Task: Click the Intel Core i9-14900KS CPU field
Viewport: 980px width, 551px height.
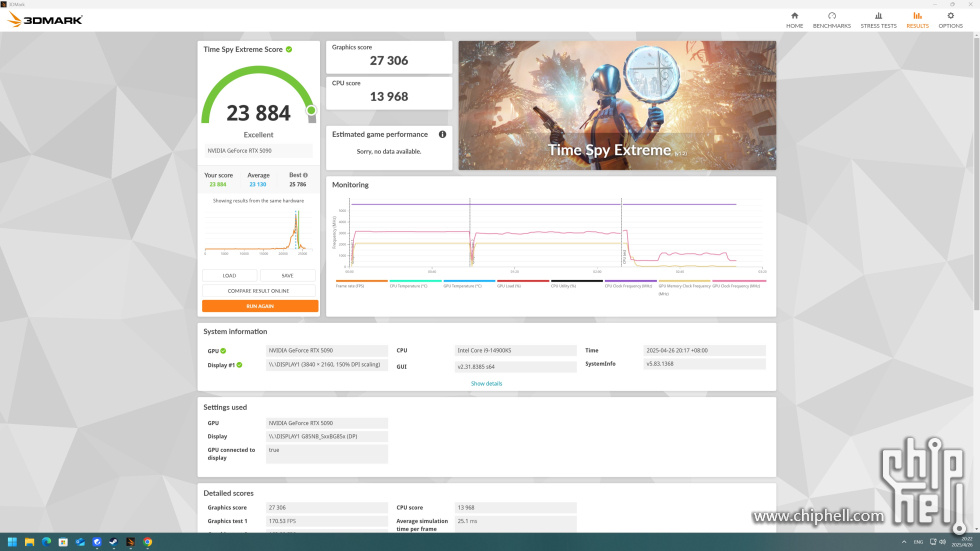Action: [516, 350]
